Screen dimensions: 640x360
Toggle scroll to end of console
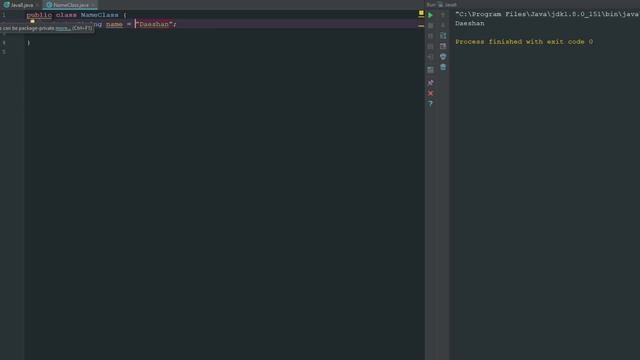point(443,46)
